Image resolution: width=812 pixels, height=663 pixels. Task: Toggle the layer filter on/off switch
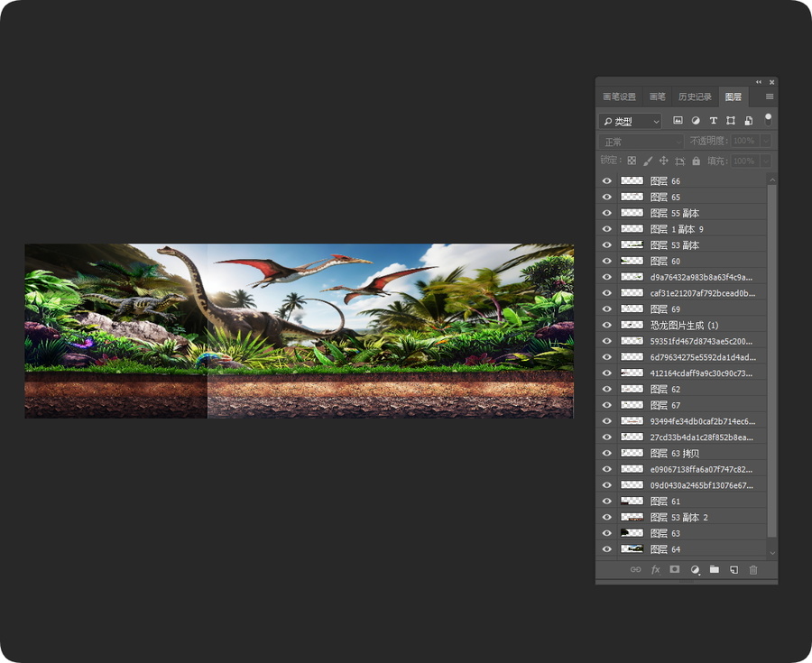click(768, 120)
